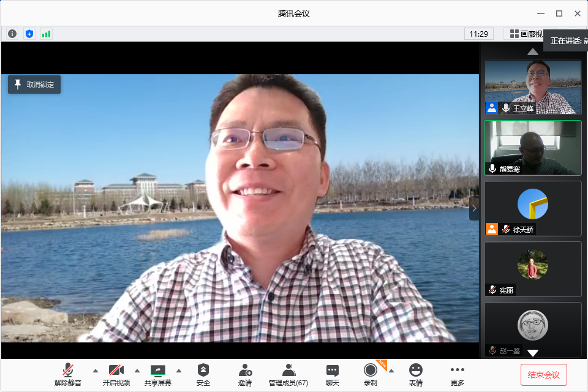Start recording with 录制 button
Viewport: 588px width, 392px height.
[x=370, y=374]
